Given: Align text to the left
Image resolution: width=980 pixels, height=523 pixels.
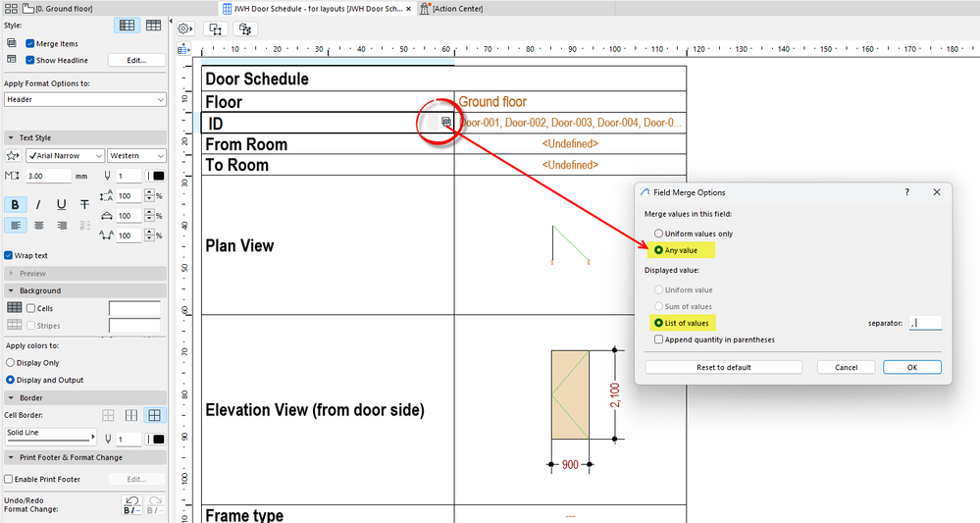Looking at the screenshot, I should pos(15,225).
